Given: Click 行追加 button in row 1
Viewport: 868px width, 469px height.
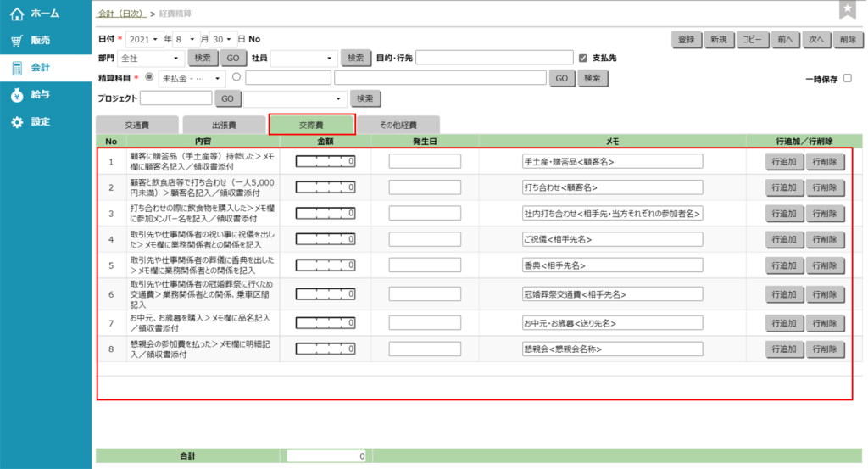Looking at the screenshot, I should click(786, 161).
